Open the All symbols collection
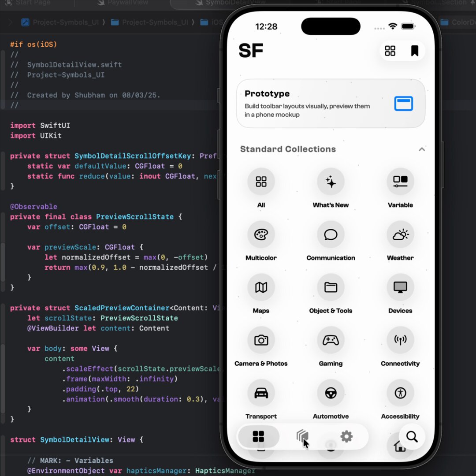 click(x=261, y=182)
